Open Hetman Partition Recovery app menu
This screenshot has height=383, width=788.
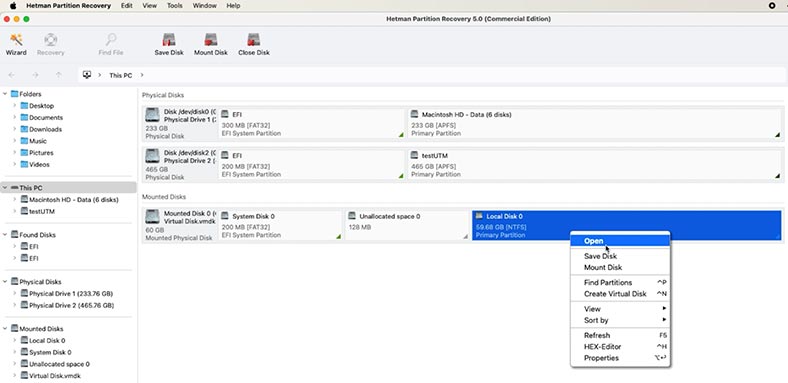tap(68, 6)
